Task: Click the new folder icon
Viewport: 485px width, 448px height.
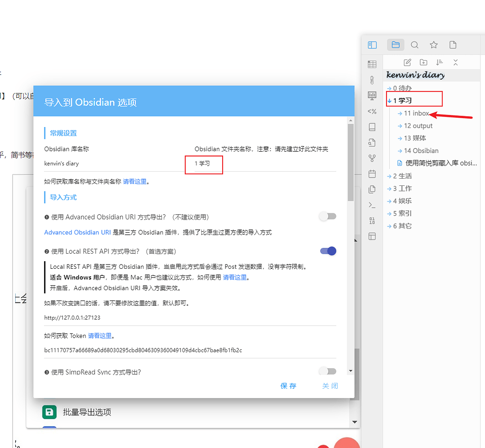Action: (423, 63)
